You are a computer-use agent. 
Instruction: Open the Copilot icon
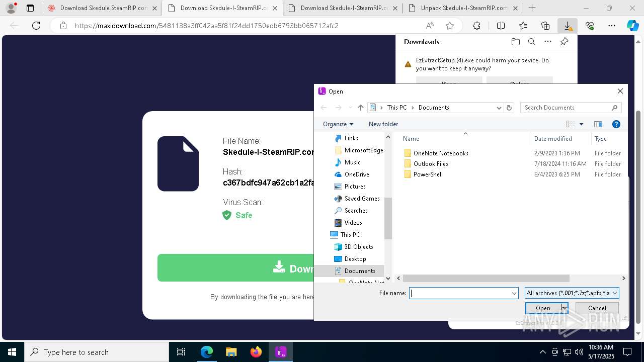pyautogui.click(x=632, y=26)
